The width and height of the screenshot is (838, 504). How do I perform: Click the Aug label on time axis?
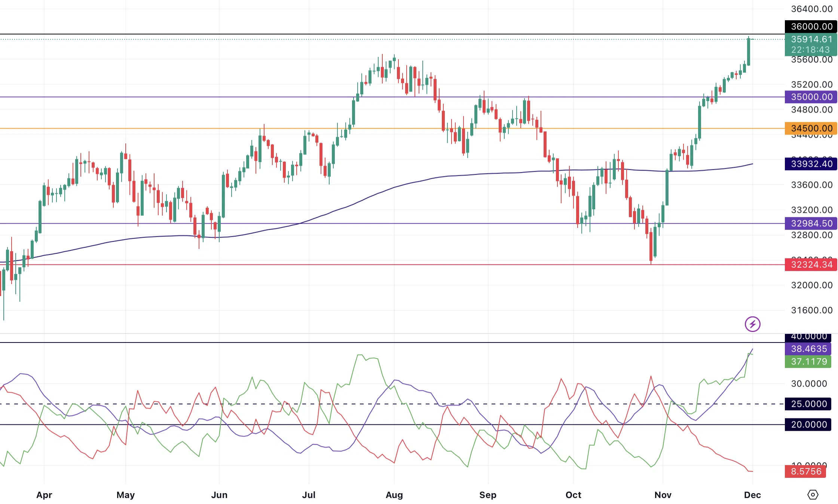point(394,495)
